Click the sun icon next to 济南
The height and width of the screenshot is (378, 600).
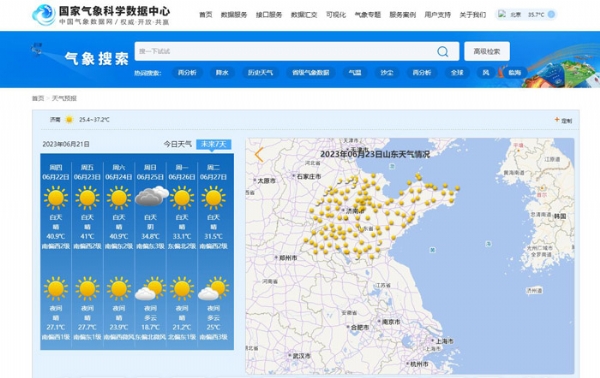(69, 120)
